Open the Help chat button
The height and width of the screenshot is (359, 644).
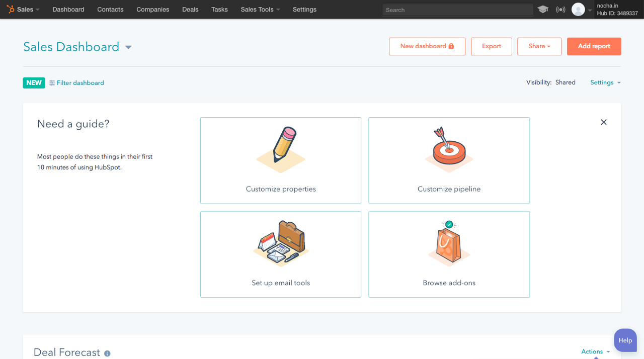click(625, 340)
